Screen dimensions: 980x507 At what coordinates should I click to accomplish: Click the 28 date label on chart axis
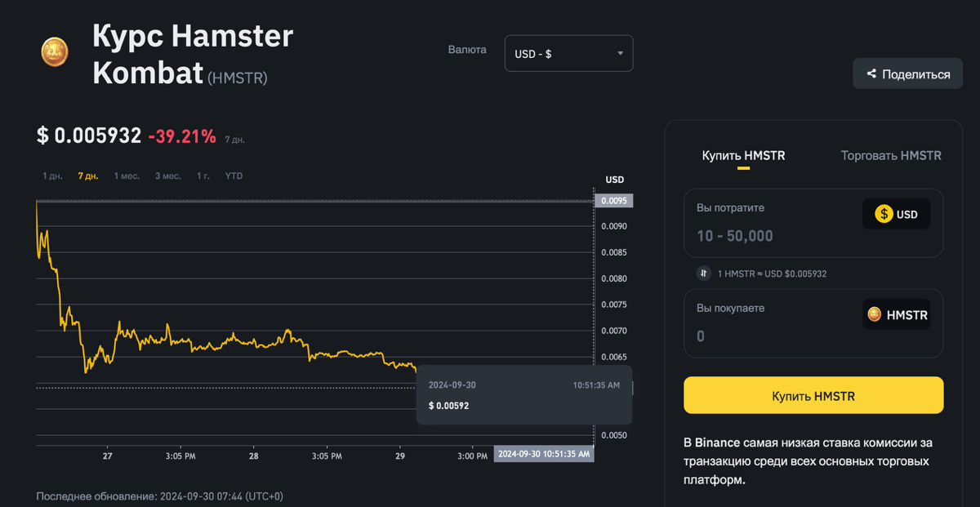click(254, 456)
